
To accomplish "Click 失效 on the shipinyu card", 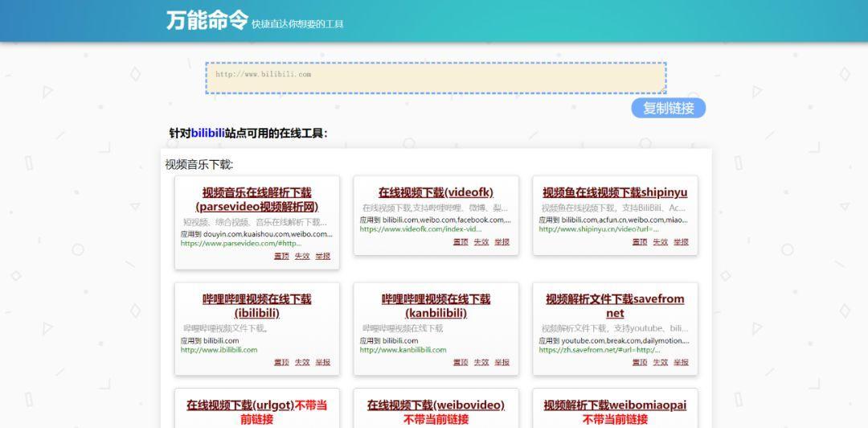I will 661,241.
